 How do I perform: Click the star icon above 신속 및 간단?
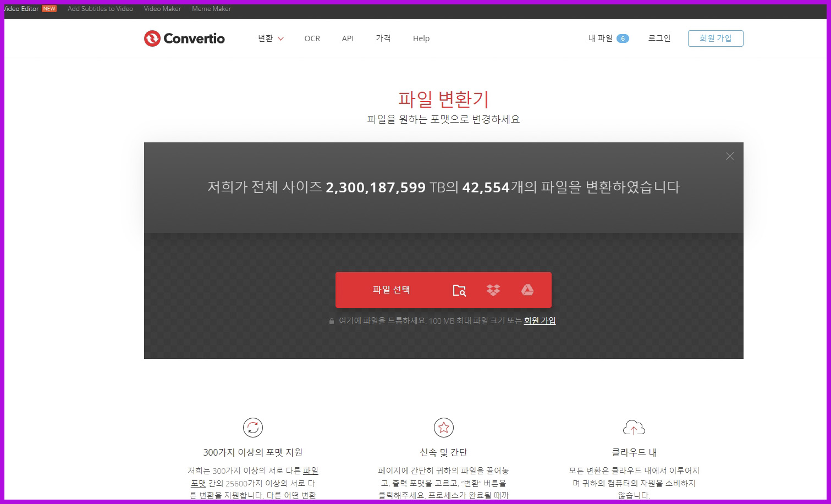443,428
